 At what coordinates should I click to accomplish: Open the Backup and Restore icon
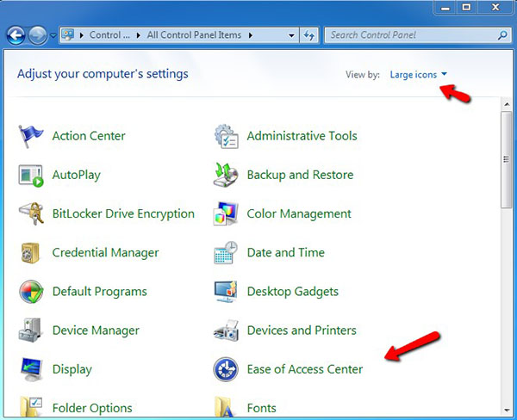pos(226,175)
